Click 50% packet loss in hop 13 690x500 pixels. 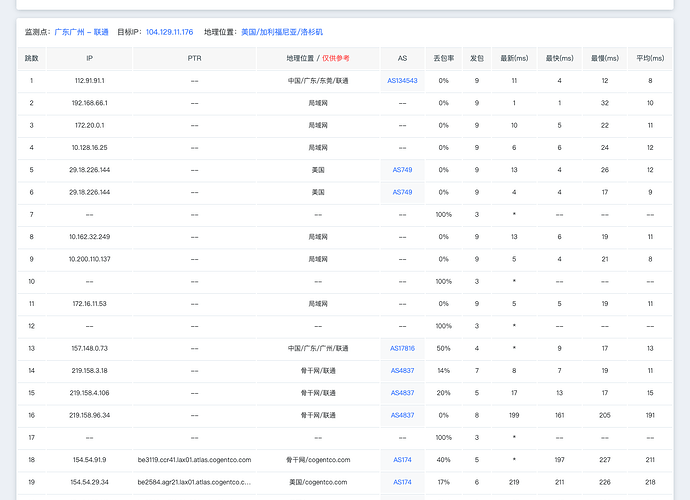click(444, 348)
